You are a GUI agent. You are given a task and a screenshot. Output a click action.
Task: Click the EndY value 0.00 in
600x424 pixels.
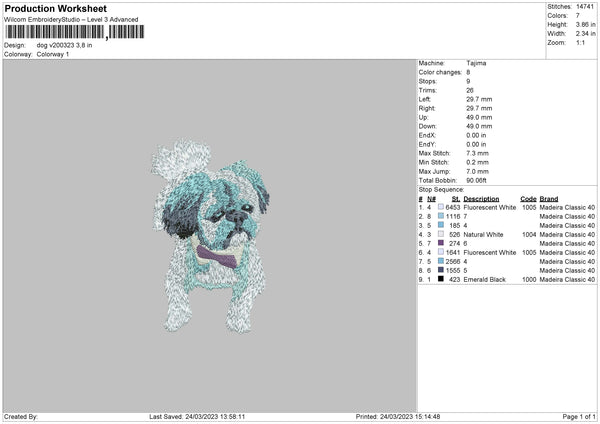[476, 145]
